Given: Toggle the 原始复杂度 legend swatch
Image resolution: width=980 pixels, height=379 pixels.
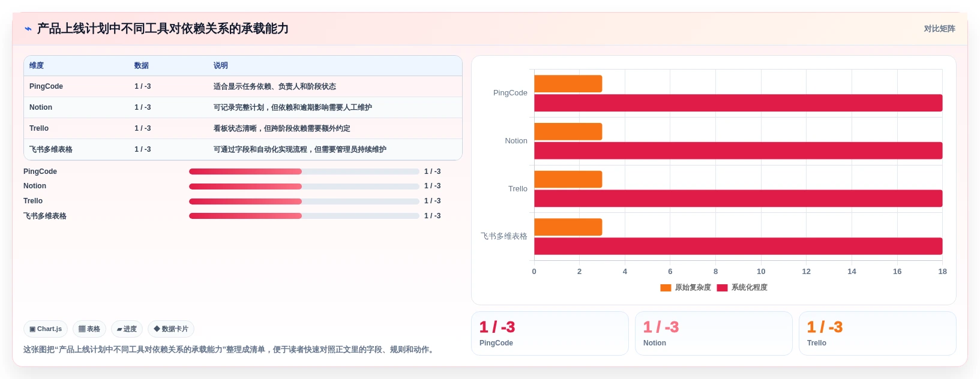Looking at the screenshot, I should coord(666,288).
